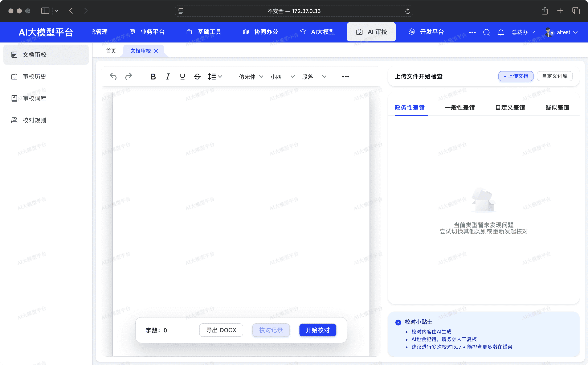The height and width of the screenshot is (365, 588).
Task: Click the address bar showing 172.37.0.33
Action: 294,11
